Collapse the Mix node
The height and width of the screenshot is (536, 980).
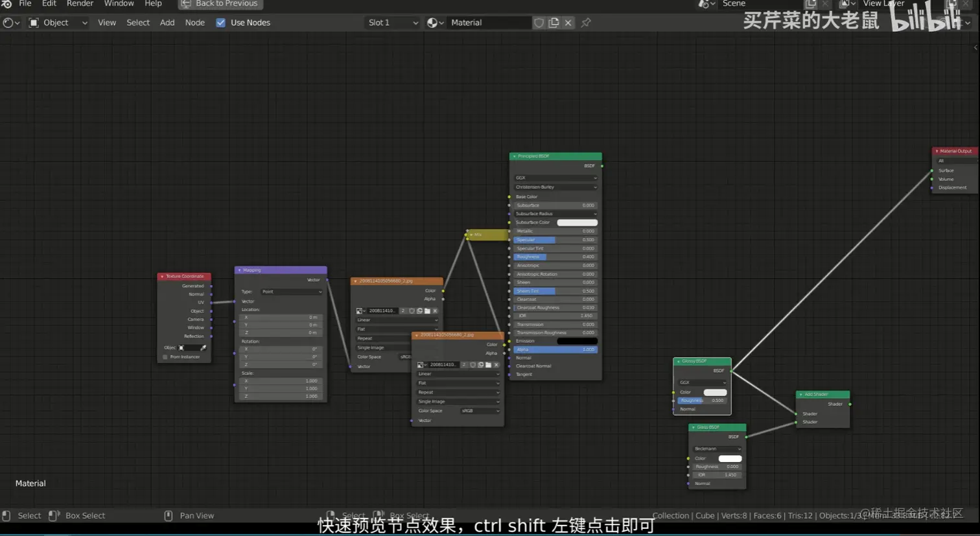[x=471, y=235]
